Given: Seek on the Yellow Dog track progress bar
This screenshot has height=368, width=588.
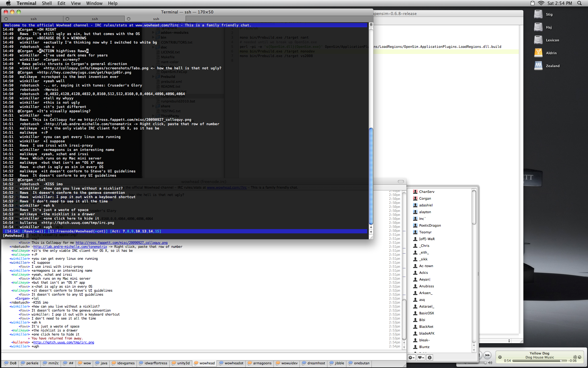Looking at the screenshot, I should pos(539,361).
